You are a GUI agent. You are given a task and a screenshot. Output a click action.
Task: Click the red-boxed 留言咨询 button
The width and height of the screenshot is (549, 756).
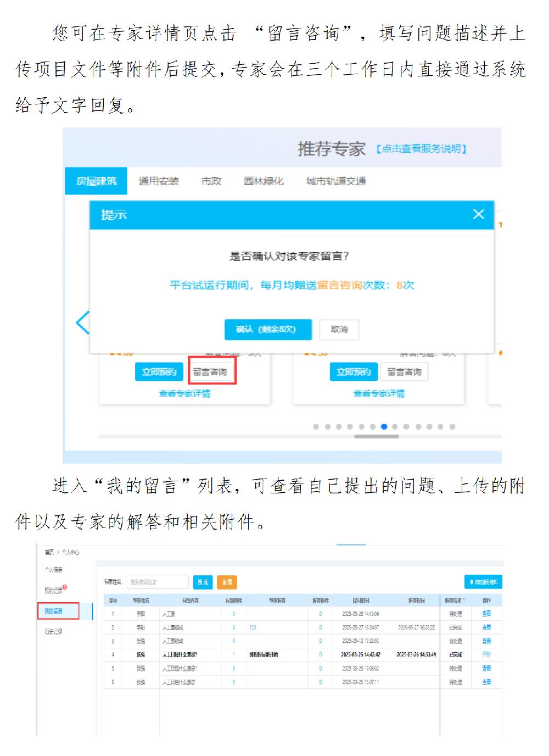pyautogui.click(x=211, y=372)
